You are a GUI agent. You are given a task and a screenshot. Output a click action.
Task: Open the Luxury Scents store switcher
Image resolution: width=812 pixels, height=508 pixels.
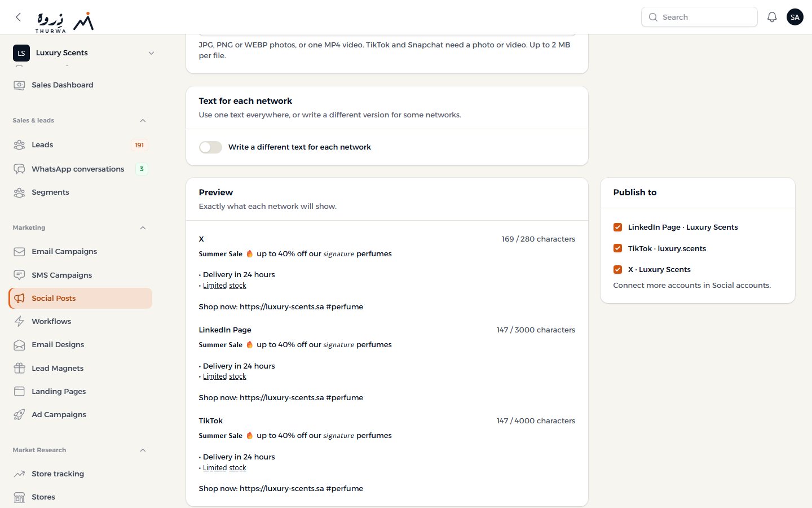click(82, 53)
